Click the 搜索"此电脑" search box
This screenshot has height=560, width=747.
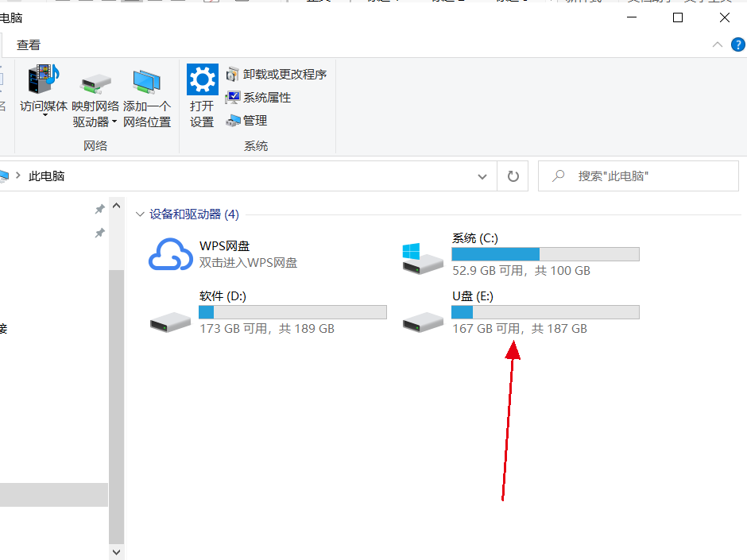click(x=638, y=176)
